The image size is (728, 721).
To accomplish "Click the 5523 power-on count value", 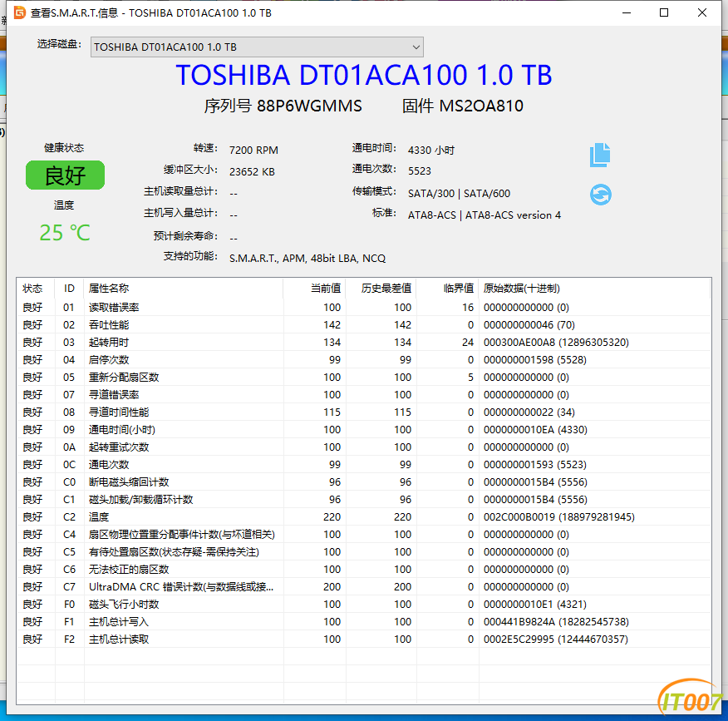I will coord(419,171).
